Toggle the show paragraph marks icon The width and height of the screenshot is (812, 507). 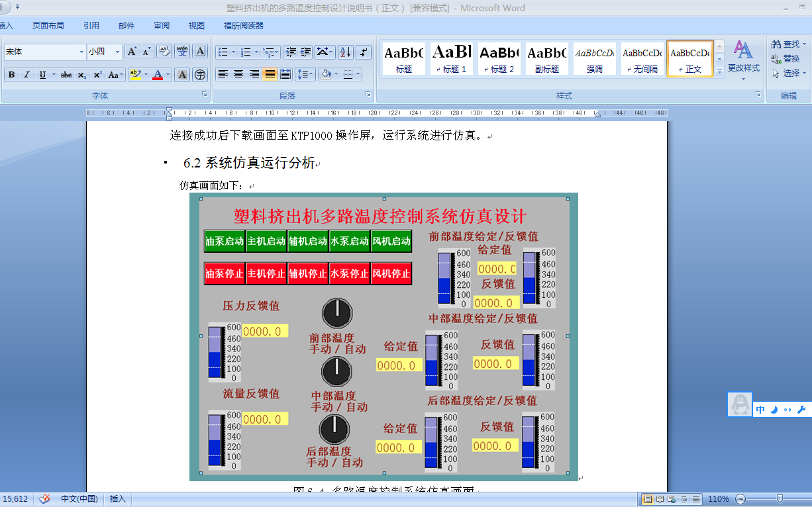pos(363,50)
